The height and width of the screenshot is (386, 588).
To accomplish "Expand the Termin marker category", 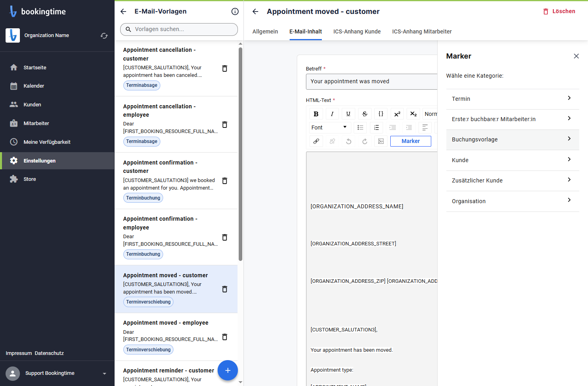I will 512,99.
